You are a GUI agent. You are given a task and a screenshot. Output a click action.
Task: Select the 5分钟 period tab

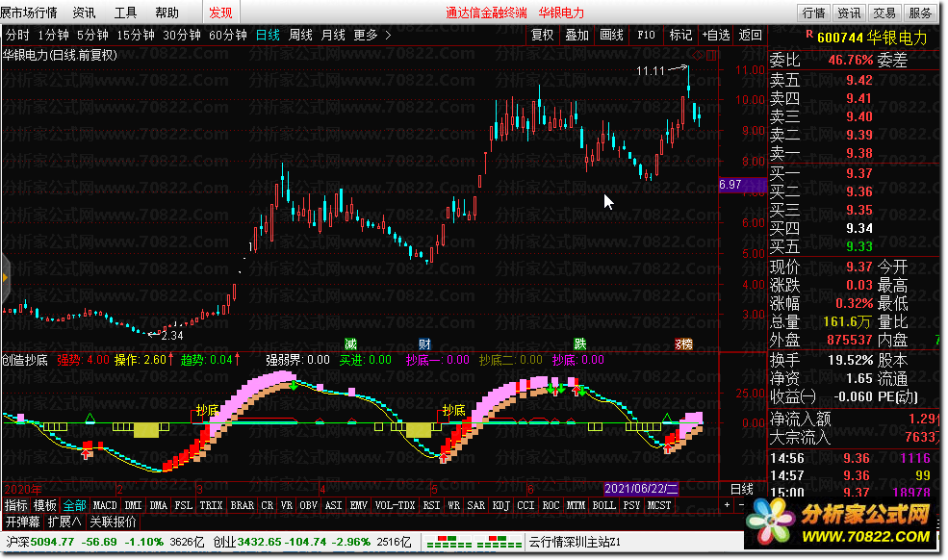point(92,35)
